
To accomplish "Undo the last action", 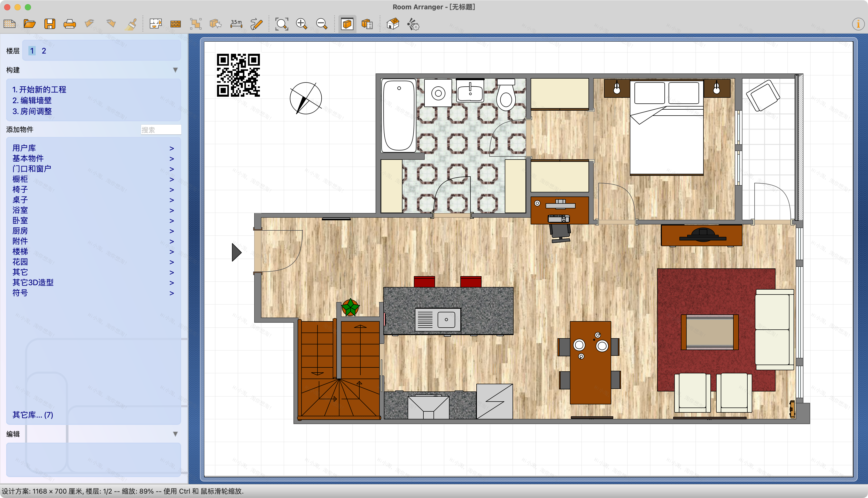I will 90,23.
